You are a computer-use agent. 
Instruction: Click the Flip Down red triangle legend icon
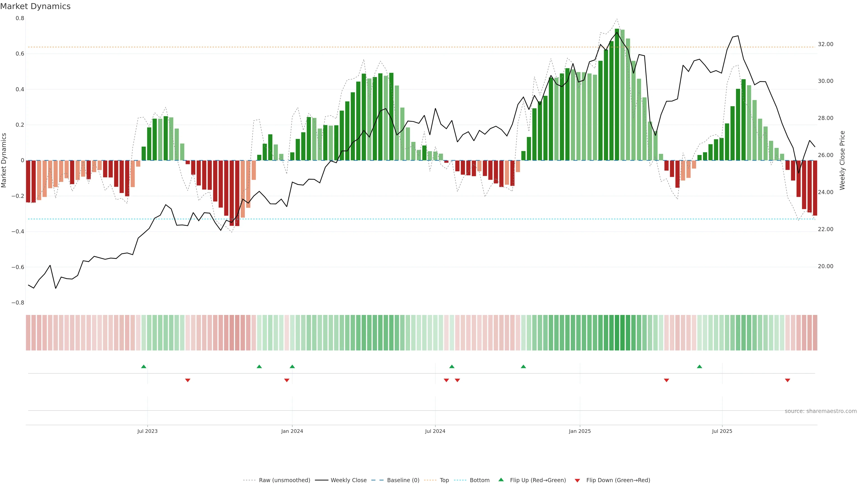577,480
